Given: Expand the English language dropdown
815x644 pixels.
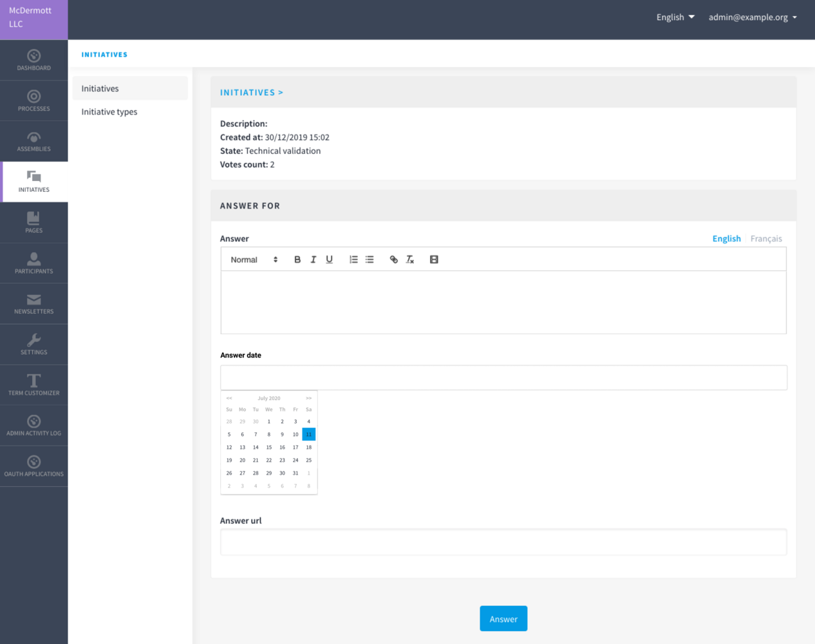Looking at the screenshot, I should tap(675, 17).
